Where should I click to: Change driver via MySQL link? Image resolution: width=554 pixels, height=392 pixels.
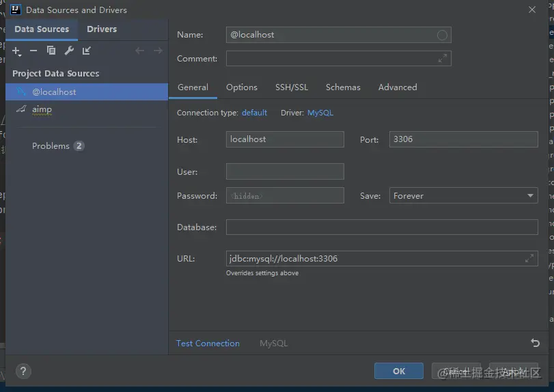[320, 113]
